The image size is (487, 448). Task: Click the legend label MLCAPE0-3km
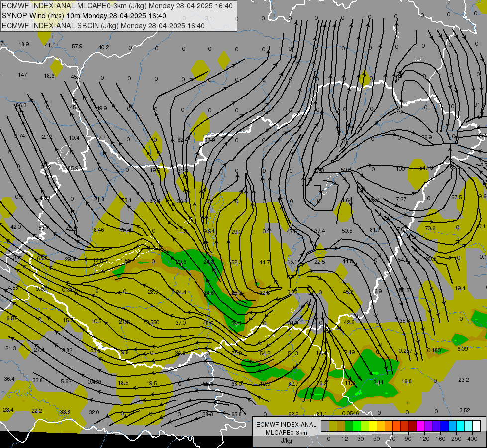click(x=287, y=433)
